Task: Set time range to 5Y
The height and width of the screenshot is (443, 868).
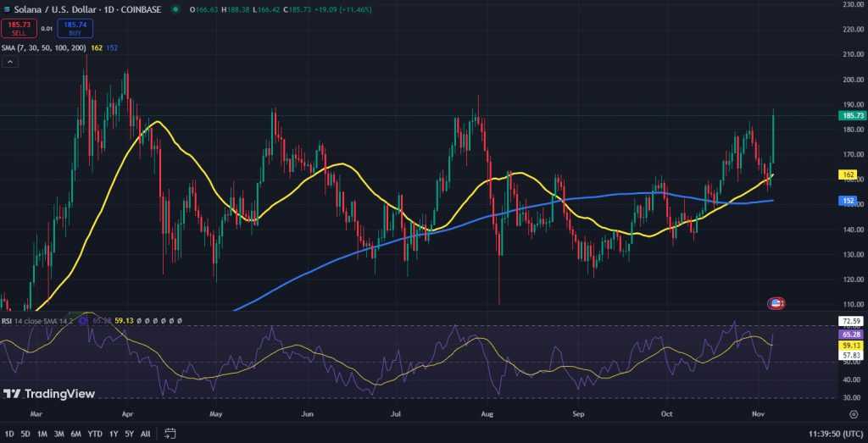Action: click(x=129, y=434)
